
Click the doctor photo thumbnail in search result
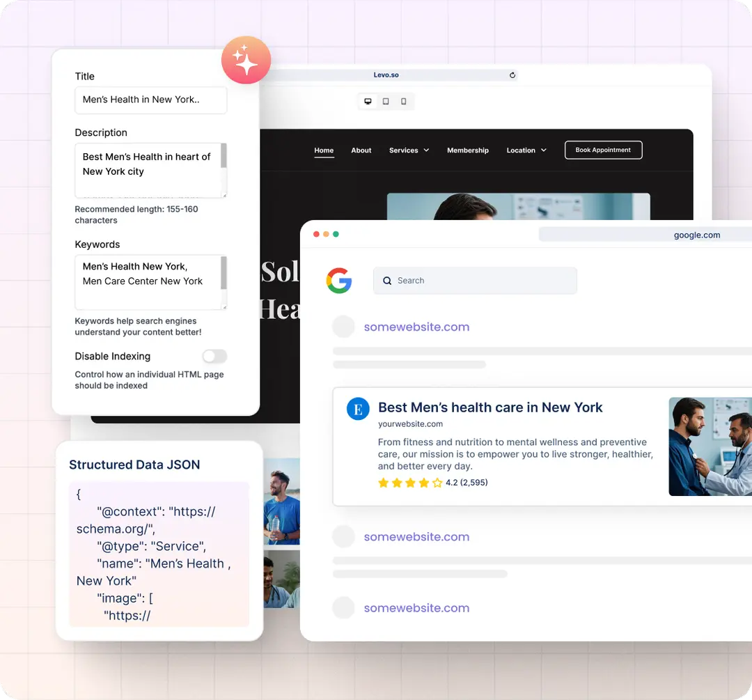[x=710, y=446]
